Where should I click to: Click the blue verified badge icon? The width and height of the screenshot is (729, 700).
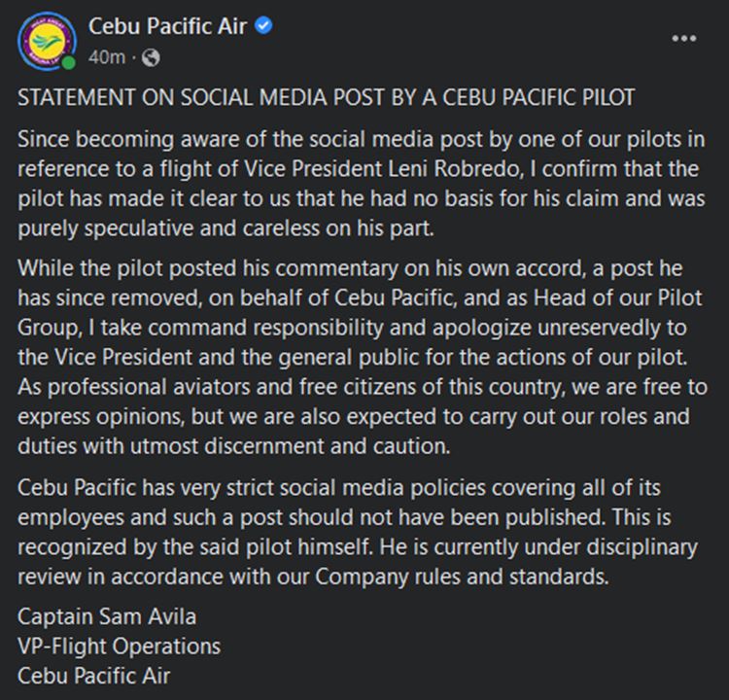(x=262, y=26)
